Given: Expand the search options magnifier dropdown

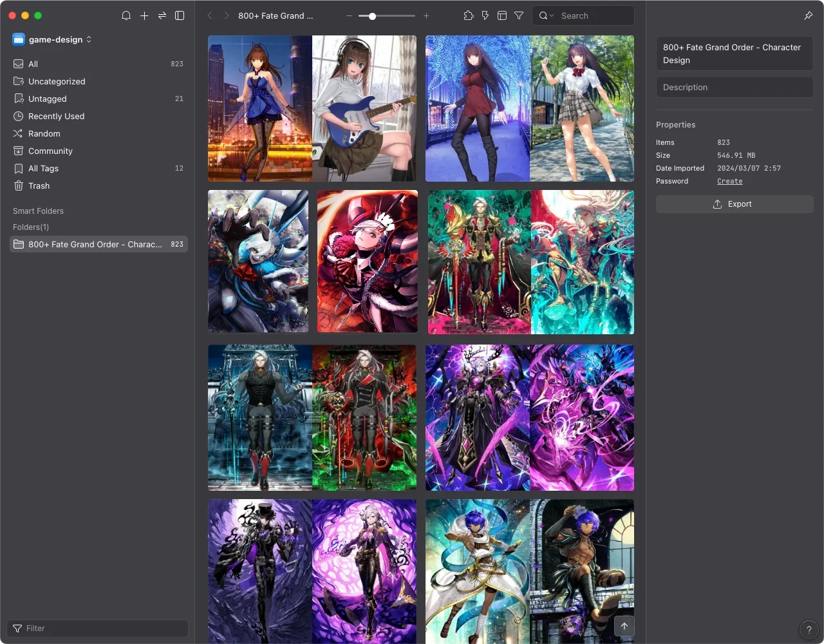Looking at the screenshot, I should tap(546, 15).
